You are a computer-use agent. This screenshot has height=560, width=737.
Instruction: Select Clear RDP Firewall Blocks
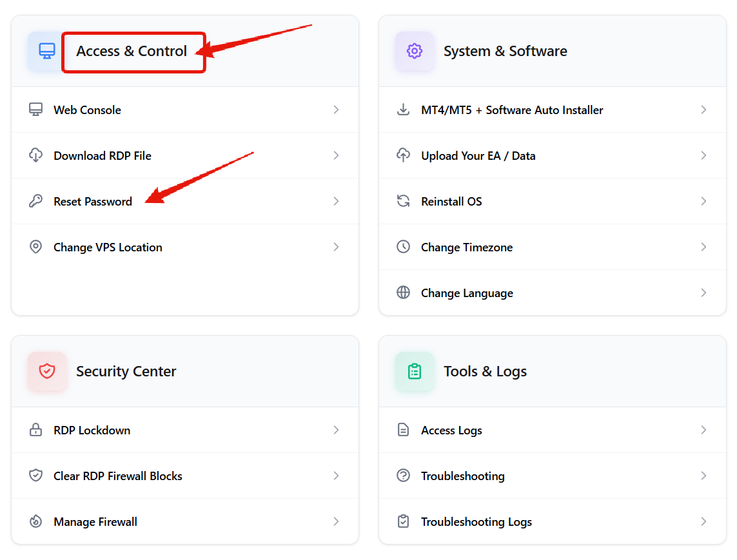(184, 476)
